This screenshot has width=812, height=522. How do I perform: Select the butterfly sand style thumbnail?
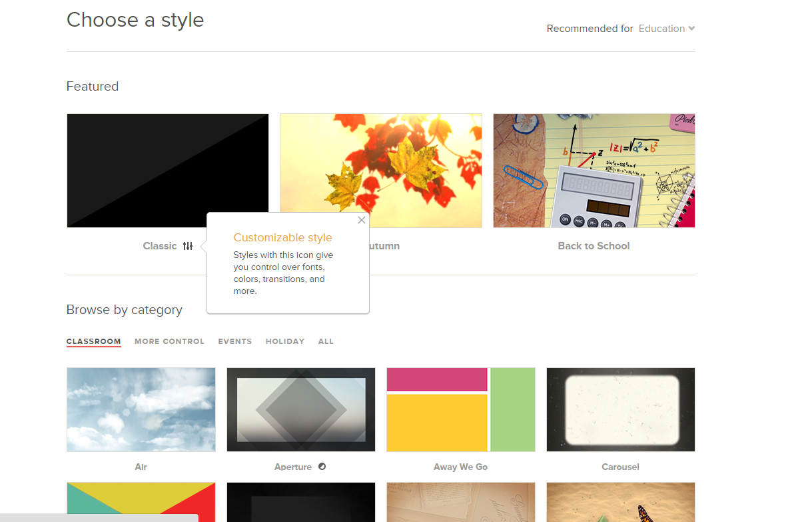click(x=620, y=502)
